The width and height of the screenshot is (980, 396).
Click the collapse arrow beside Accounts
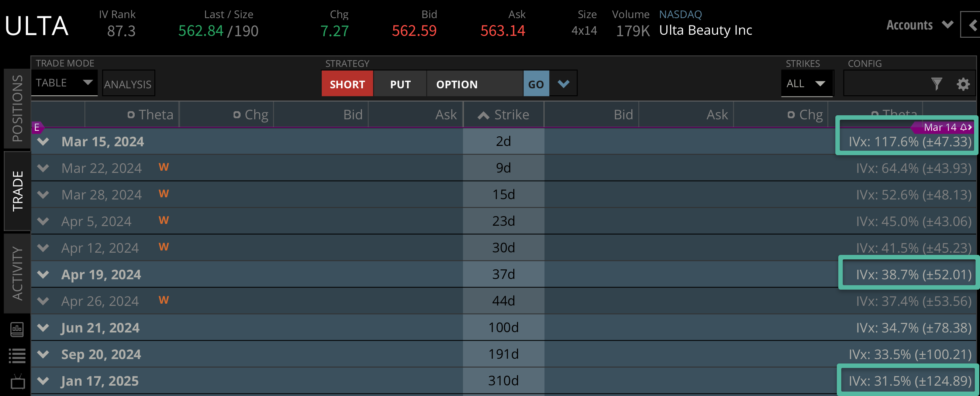click(971, 25)
